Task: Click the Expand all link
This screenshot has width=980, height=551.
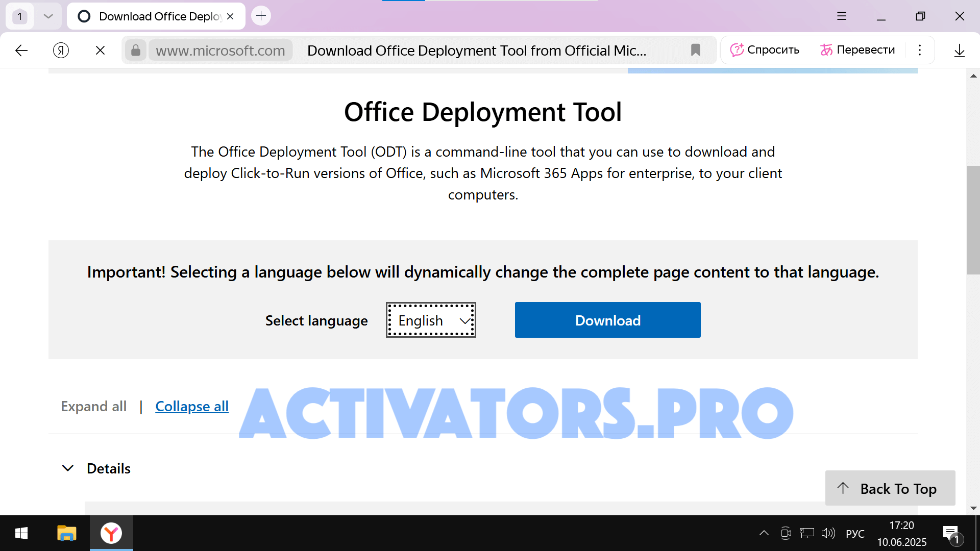Action: click(x=93, y=407)
